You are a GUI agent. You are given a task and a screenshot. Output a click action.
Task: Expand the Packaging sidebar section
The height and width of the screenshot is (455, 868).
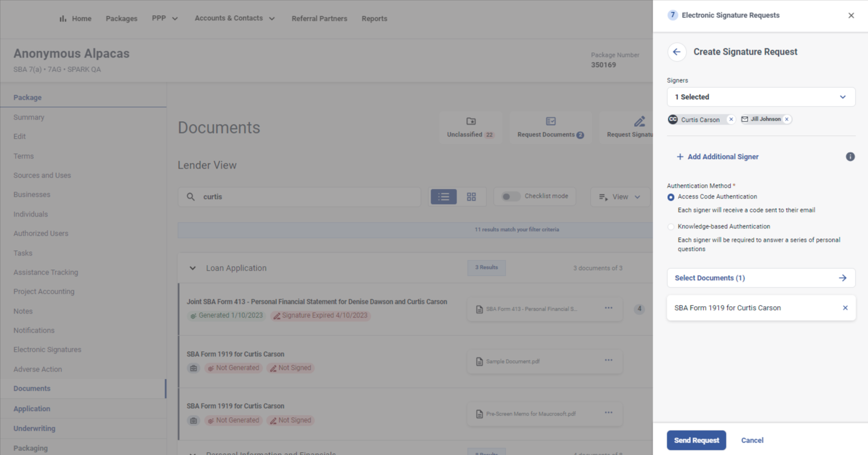pyautogui.click(x=30, y=448)
